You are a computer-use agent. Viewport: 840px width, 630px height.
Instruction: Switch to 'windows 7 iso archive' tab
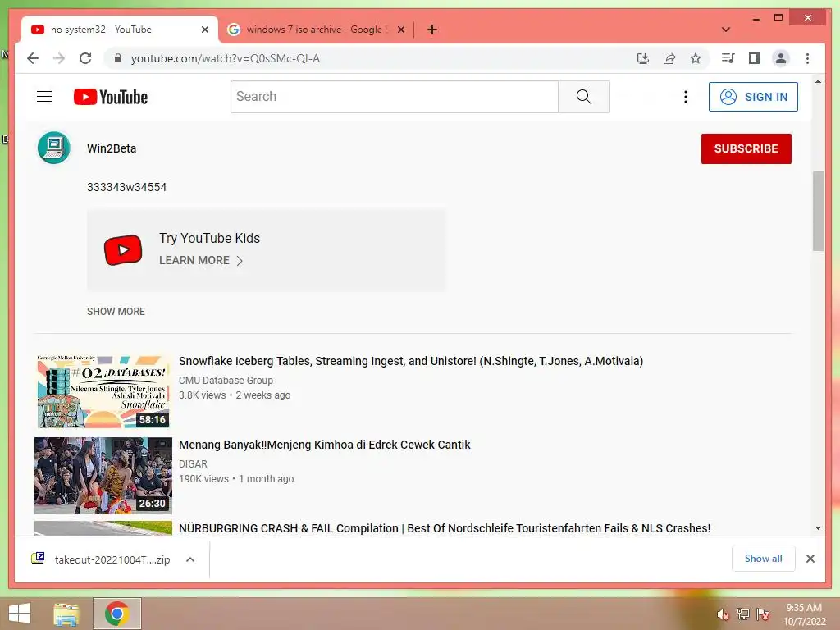(316, 30)
